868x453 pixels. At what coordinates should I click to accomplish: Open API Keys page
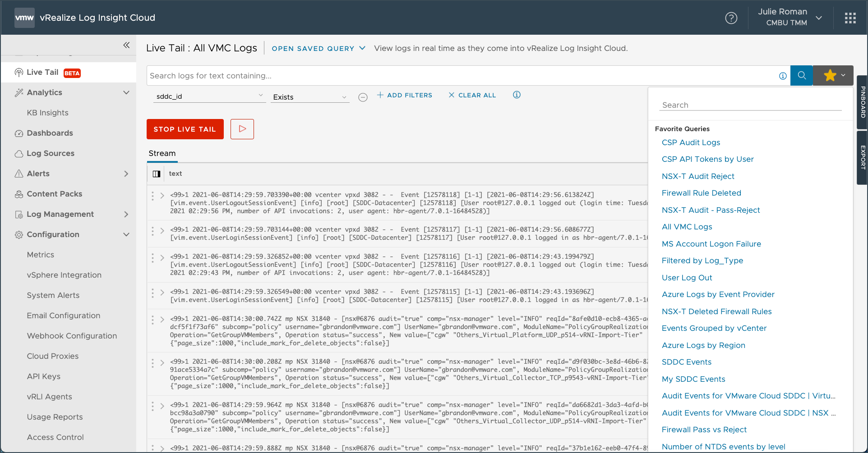(44, 377)
